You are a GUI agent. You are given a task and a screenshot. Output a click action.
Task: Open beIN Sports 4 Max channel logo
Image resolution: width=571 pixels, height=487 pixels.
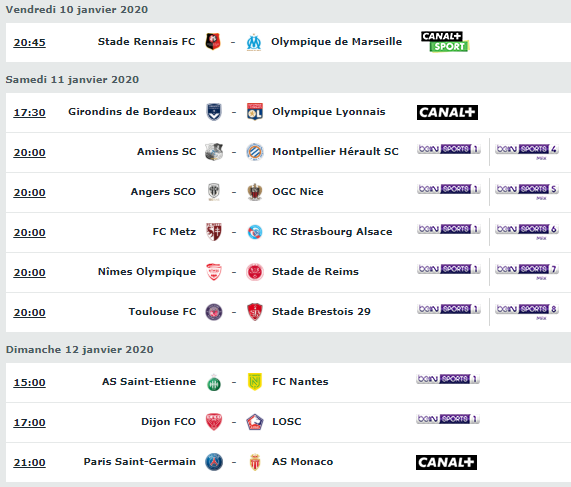tap(527, 151)
